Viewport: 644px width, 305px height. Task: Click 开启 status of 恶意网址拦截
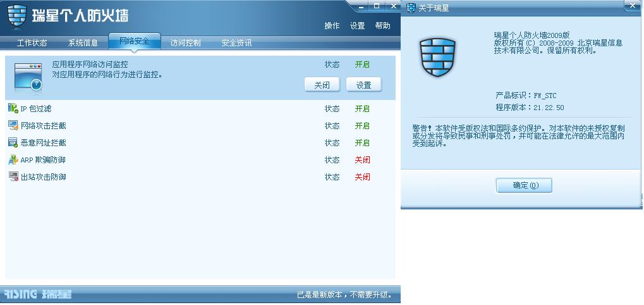(363, 142)
